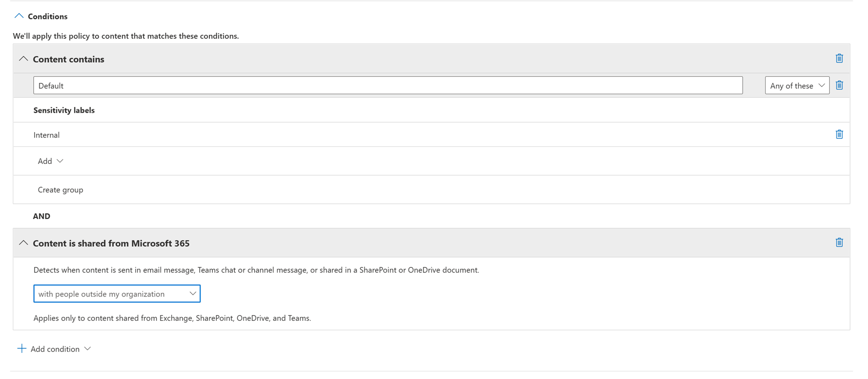Delete the Content contains condition
Viewport: 868px width, 379px height.
point(839,58)
